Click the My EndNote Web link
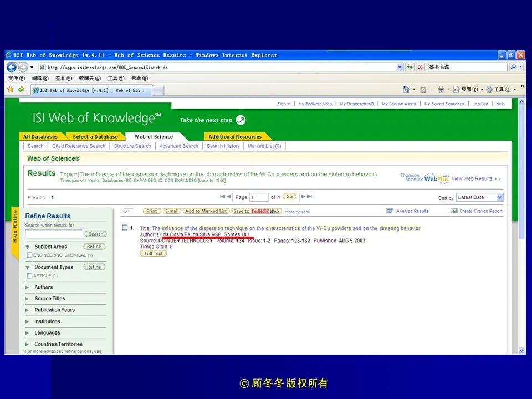 [315, 104]
